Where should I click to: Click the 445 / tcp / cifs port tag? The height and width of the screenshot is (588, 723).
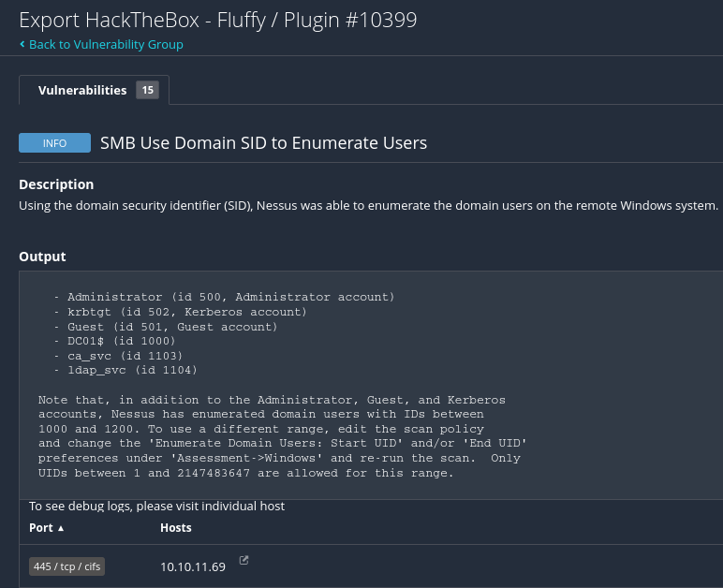click(x=66, y=566)
